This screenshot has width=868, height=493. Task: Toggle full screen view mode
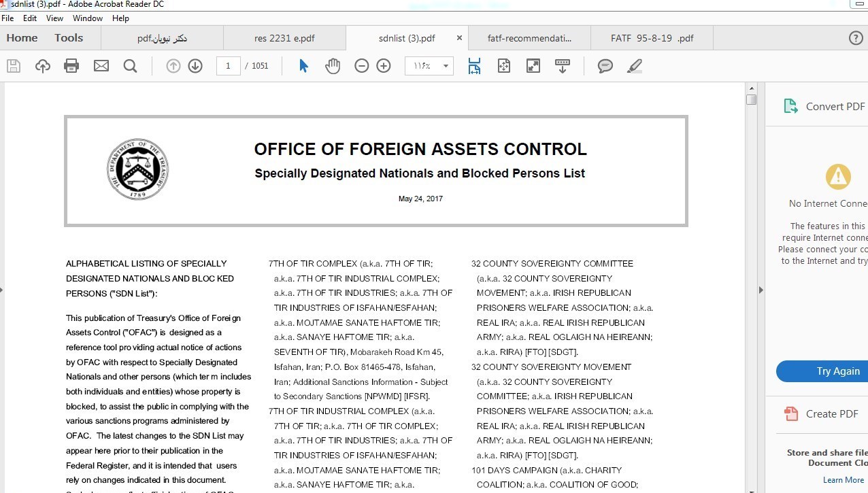point(533,66)
